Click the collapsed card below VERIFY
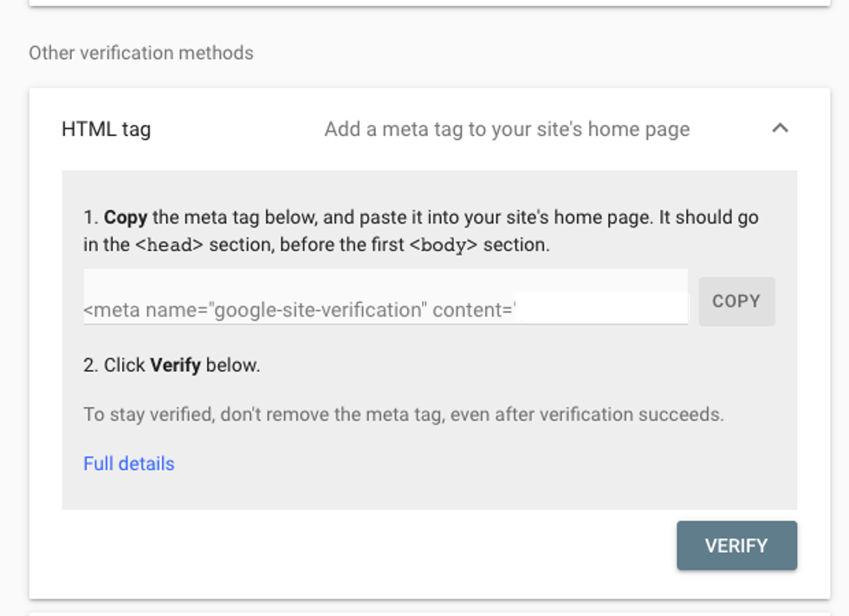Screen dimensions: 849x616 (x=424, y=612)
